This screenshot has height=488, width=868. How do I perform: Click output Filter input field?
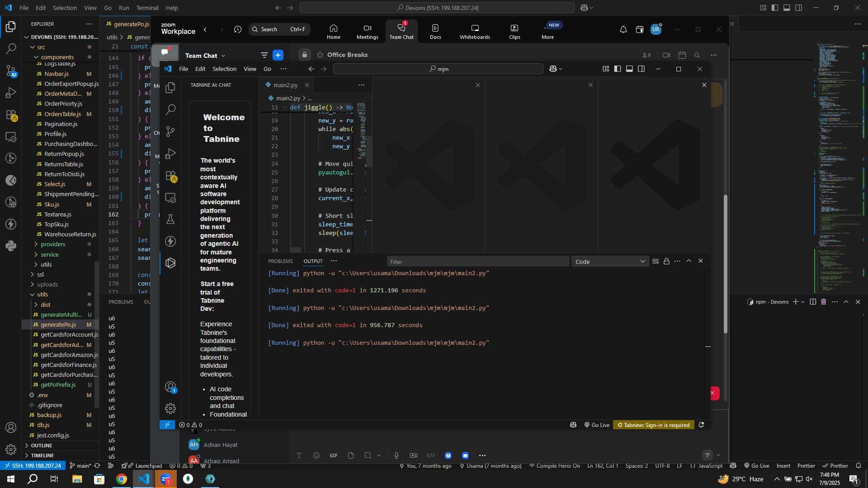tap(478, 262)
